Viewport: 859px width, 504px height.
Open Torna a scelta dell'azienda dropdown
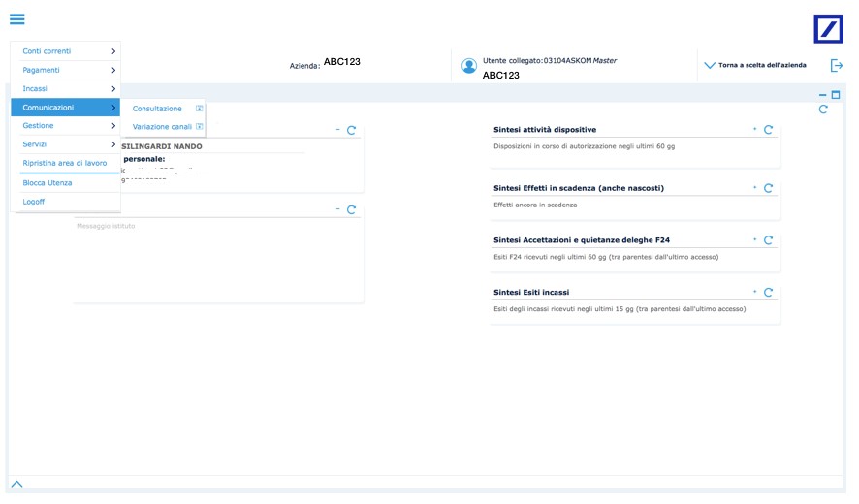point(755,66)
